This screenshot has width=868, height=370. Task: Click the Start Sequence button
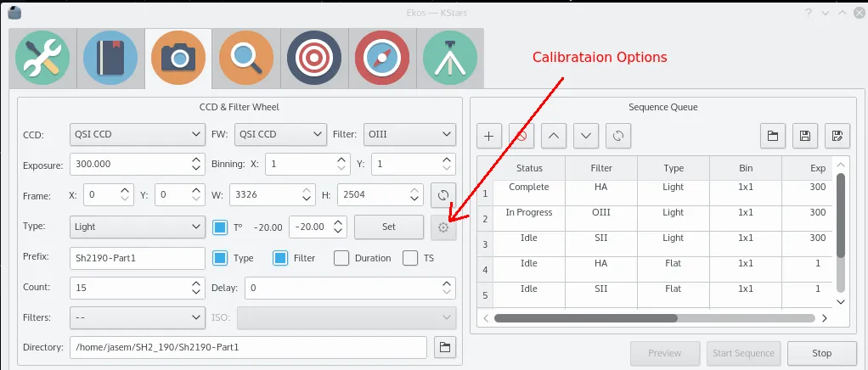click(743, 353)
